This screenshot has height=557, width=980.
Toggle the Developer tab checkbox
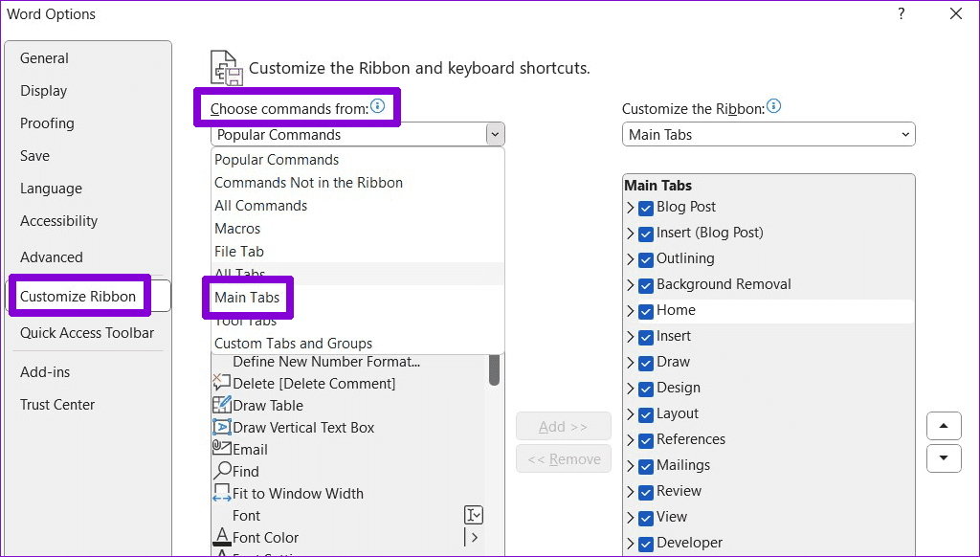[646, 544]
